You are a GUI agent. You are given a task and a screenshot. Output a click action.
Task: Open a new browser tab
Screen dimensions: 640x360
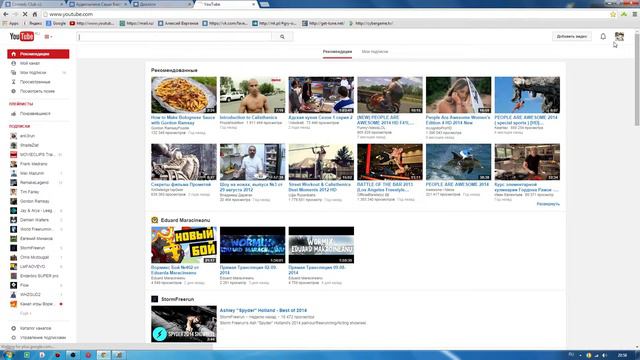(x=264, y=4)
